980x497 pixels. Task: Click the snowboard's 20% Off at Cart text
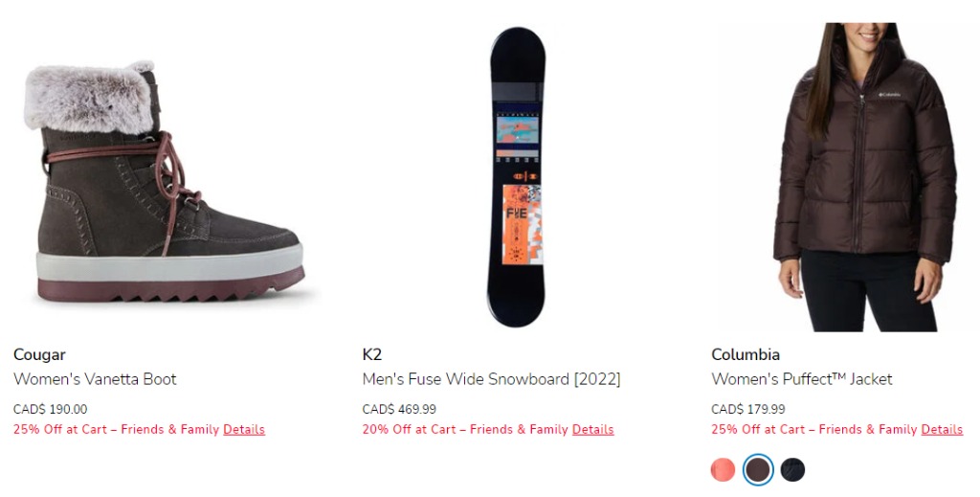pyautogui.click(x=410, y=429)
